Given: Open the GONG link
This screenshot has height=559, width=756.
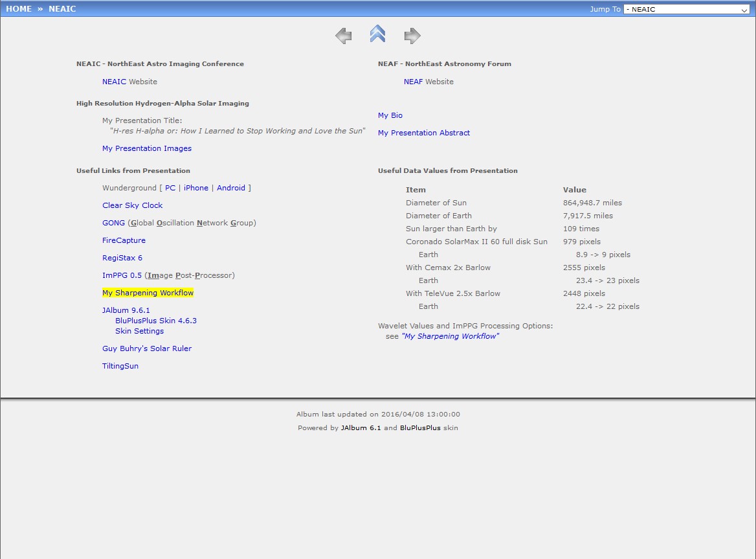Looking at the screenshot, I should click(113, 223).
